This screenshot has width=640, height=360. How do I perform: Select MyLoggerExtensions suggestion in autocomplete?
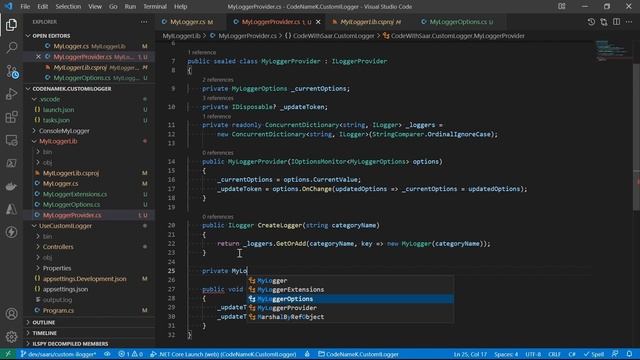350,290
